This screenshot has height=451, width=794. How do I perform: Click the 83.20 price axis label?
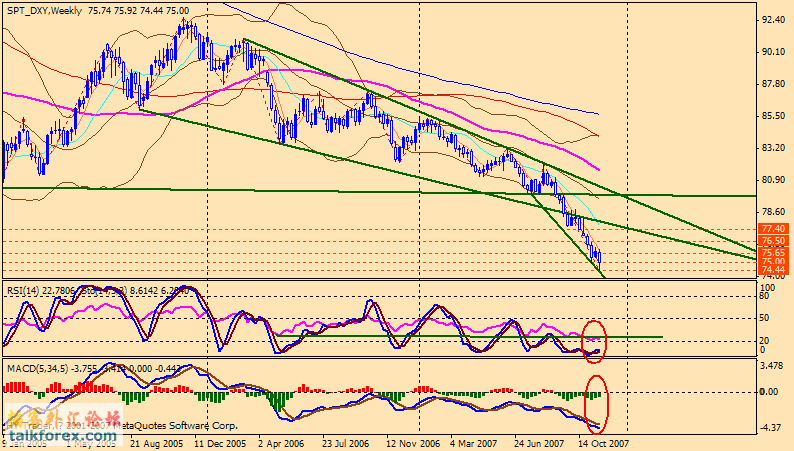coord(773,148)
